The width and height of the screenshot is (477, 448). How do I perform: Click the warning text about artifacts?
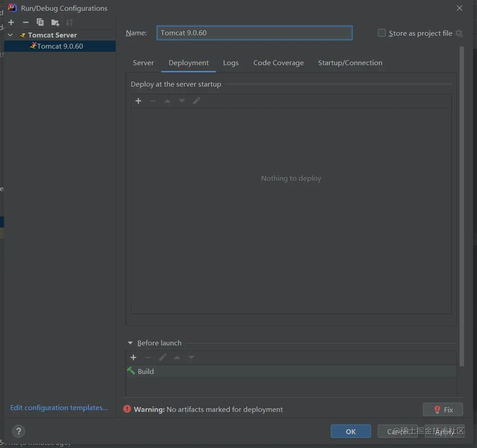208,409
